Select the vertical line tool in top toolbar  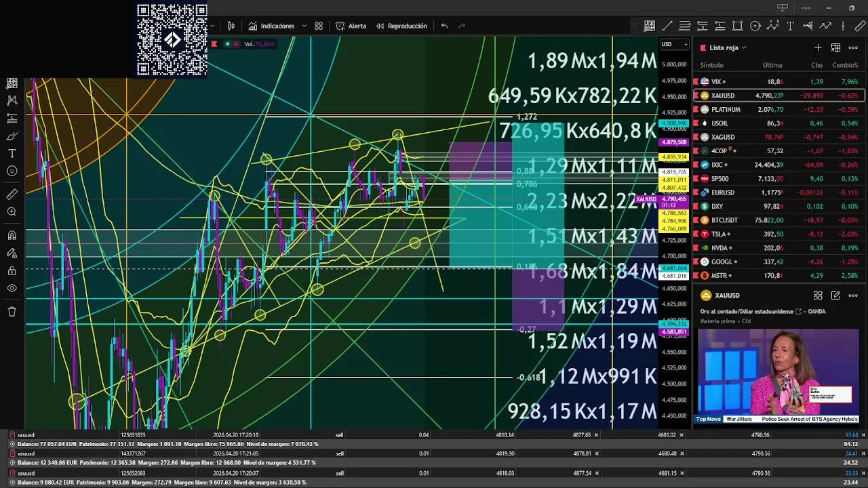843,26
